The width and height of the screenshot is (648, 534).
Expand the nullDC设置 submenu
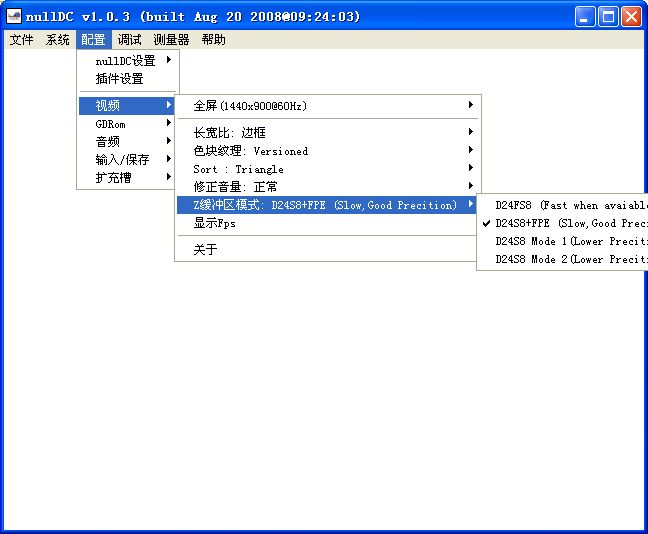click(x=127, y=60)
